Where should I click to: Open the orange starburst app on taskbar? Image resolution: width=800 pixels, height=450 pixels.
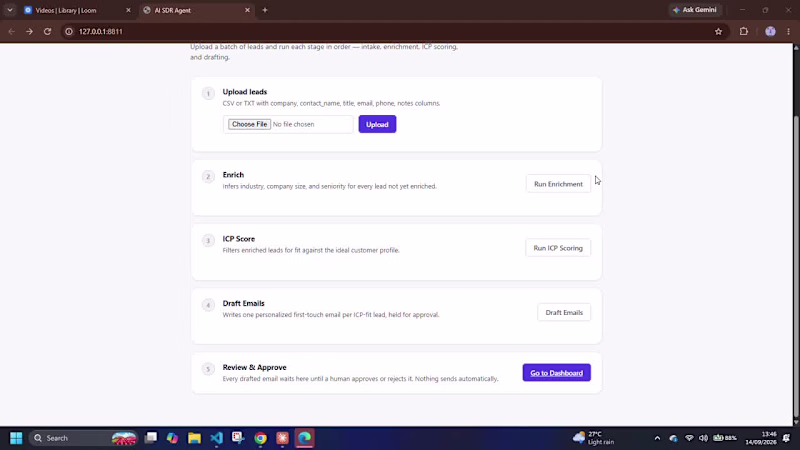[282, 438]
